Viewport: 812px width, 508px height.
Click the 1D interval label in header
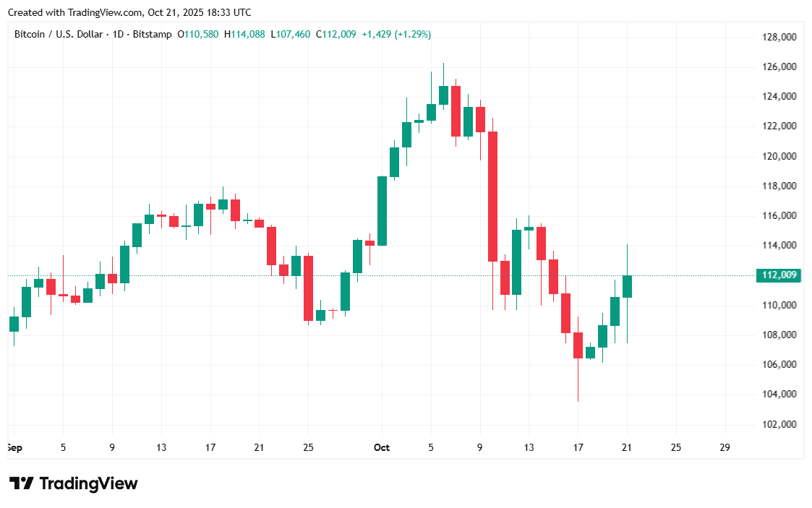(x=119, y=34)
